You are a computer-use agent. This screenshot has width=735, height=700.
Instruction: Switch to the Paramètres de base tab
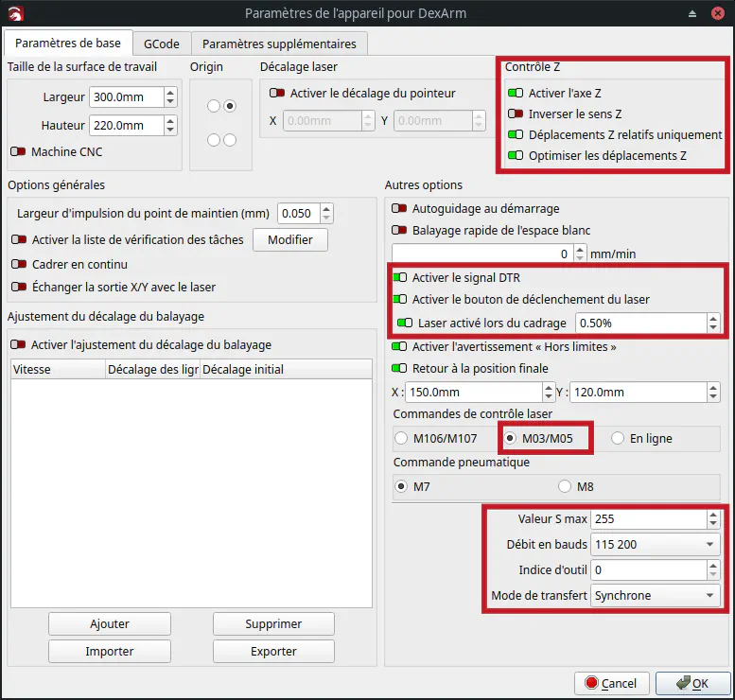[x=68, y=44]
